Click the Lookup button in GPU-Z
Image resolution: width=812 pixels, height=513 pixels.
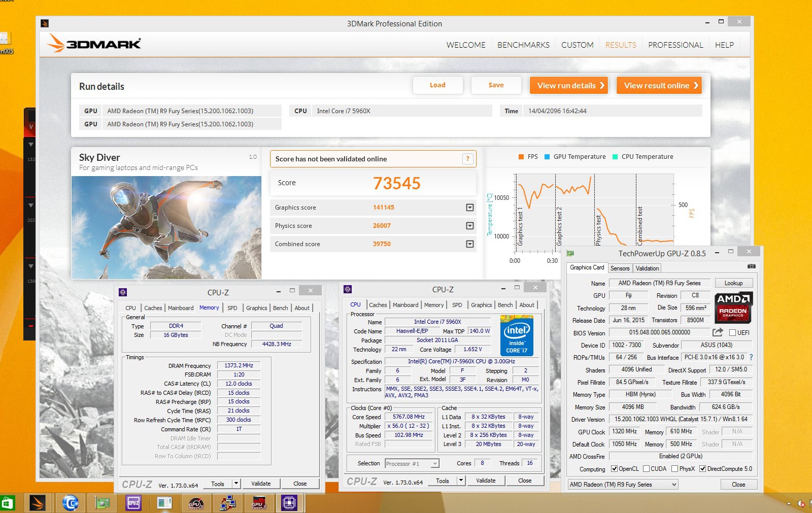coord(733,283)
